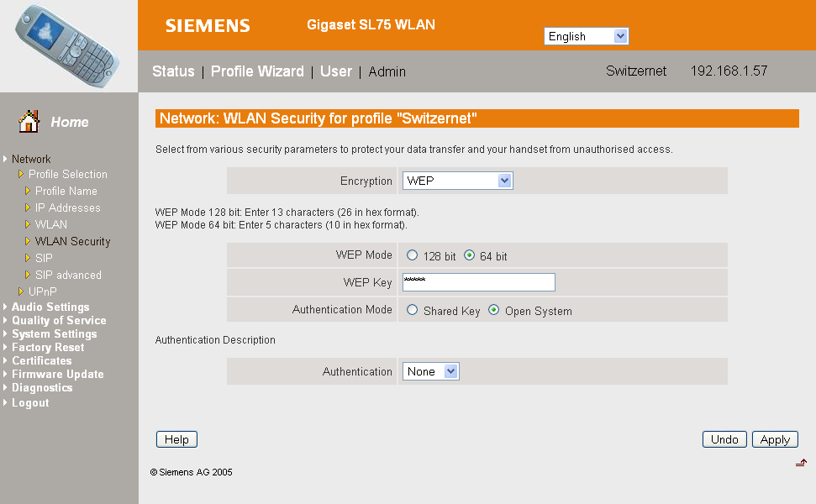
Task: Expand Quality of Service menu
Action: click(x=59, y=320)
